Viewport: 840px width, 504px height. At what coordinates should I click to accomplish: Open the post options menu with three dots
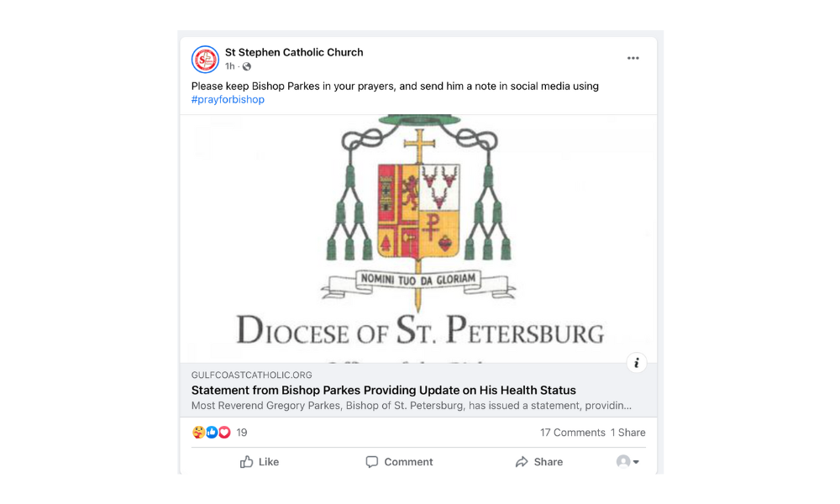[x=633, y=57]
